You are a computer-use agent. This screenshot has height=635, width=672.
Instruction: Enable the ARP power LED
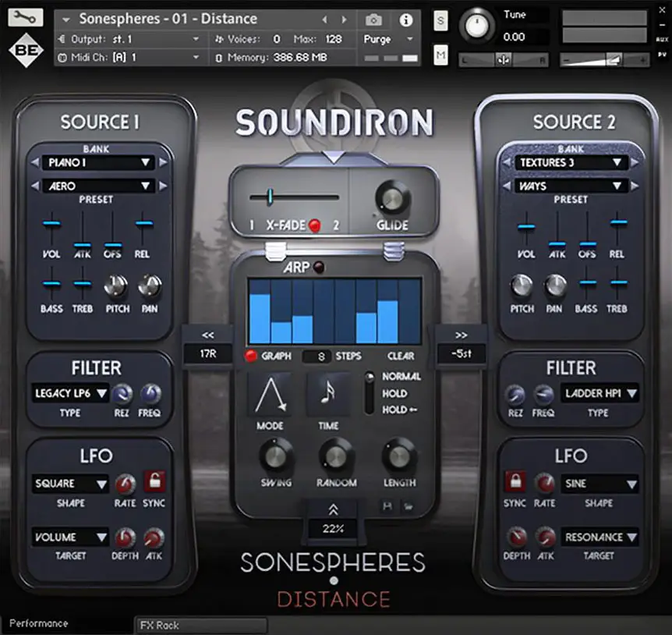click(319, 267)
